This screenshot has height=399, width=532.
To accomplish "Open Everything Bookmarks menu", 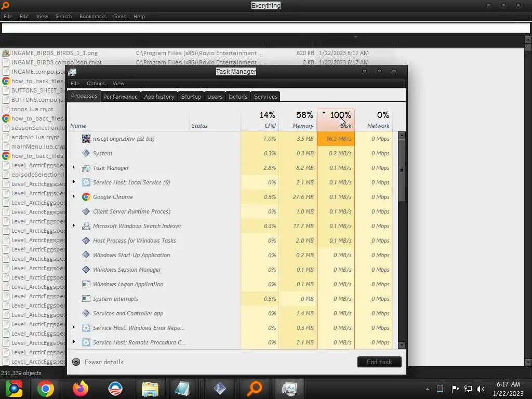I will pyautogui.click(x=93, y=16).
